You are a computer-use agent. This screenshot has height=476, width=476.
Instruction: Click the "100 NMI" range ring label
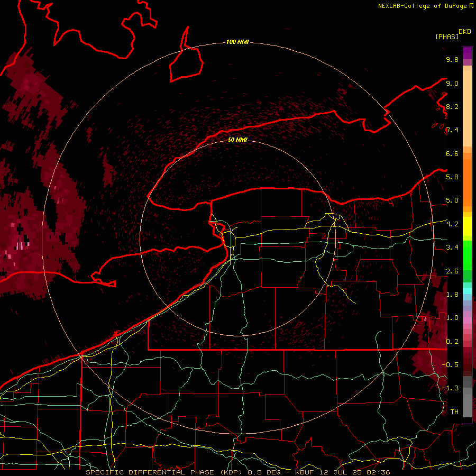[237, 42]
